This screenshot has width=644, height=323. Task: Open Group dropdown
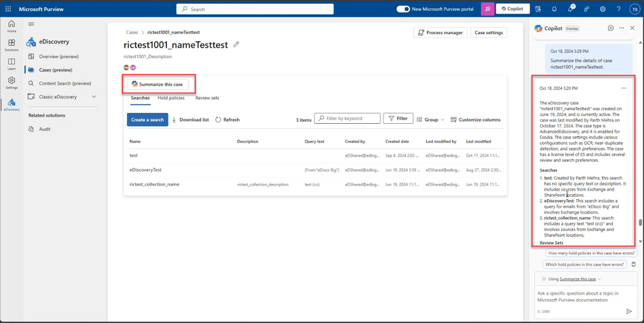coord(431,119)
